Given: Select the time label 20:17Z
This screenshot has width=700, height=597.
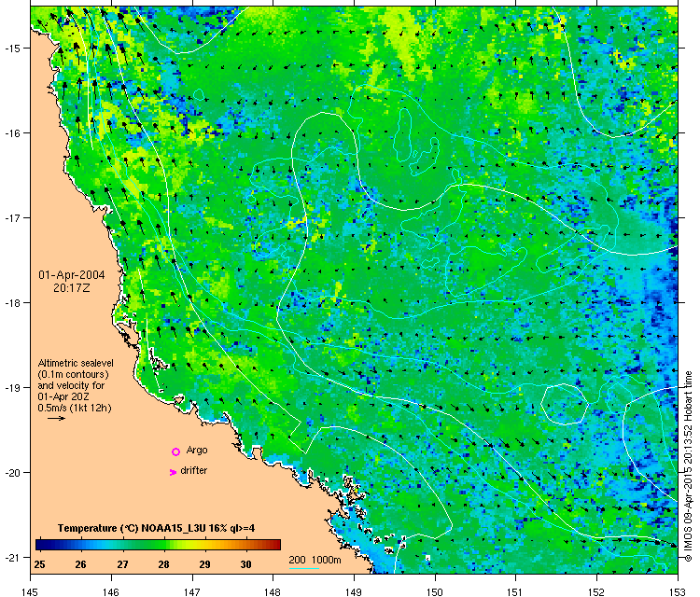Looking at the screenshot, I should [x=72, y=288].
